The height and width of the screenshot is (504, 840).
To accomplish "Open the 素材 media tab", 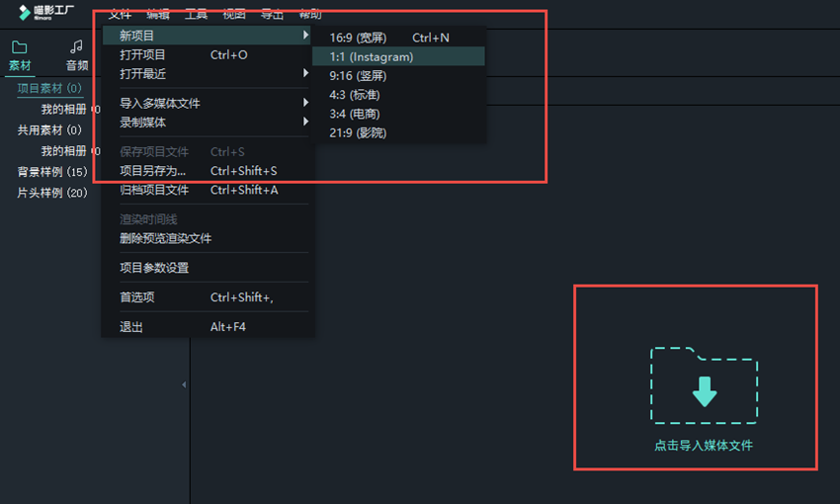I will pos(20,55).
